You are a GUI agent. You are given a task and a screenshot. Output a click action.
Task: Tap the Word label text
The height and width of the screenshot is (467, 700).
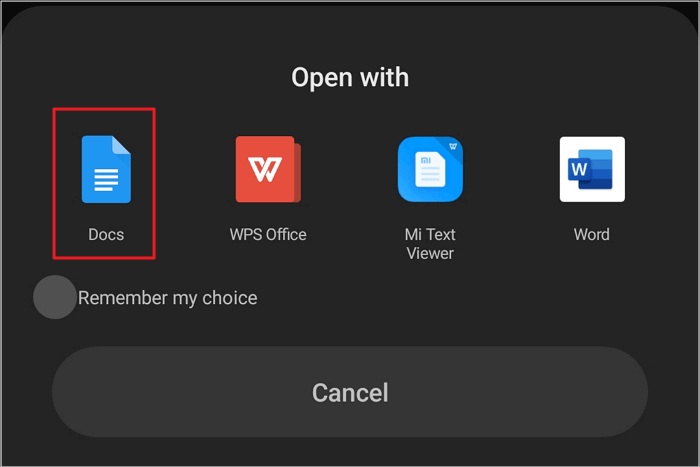point(592,234)
